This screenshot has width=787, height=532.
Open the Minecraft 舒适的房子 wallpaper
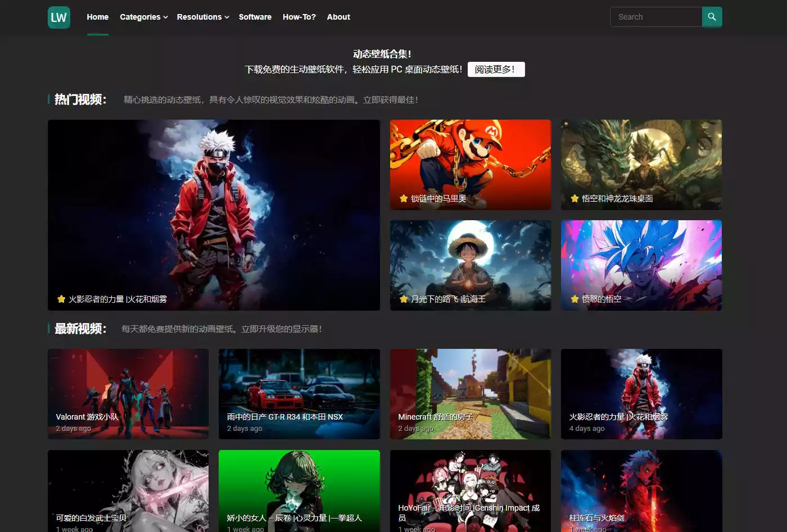coord(471,394)
